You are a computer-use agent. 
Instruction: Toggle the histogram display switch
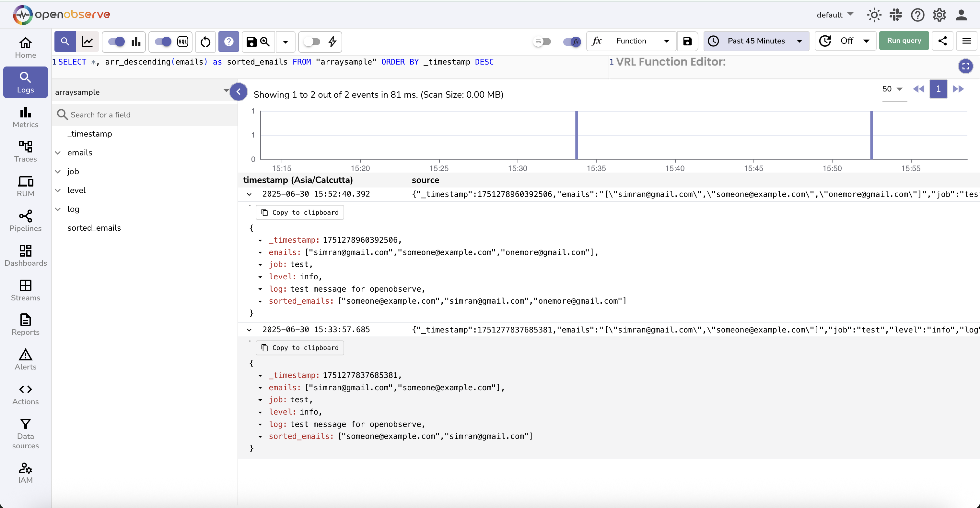click(116, 42)
